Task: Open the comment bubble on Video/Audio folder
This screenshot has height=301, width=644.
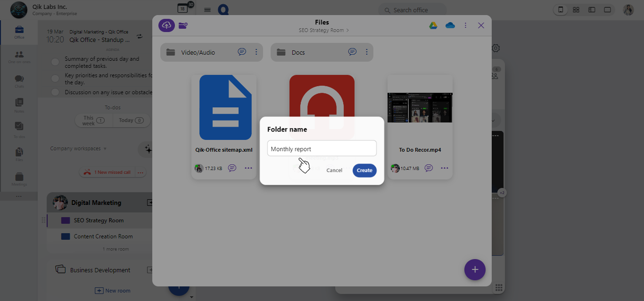Action: click(242, 52)
